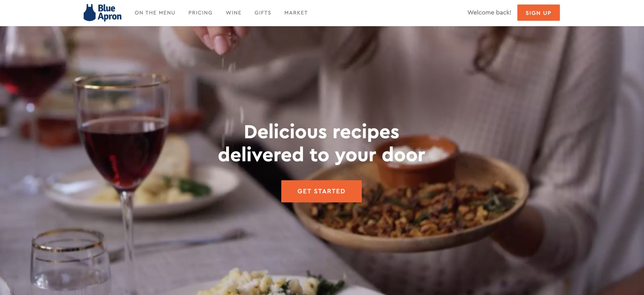Click the gold-rimmed water glass
This screenshot has width=644, height=295.
70,263
